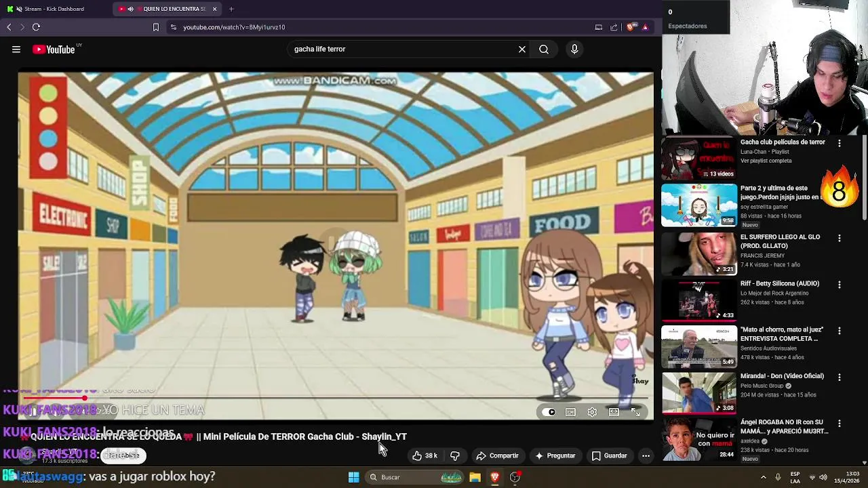Image resolution: width=868 pixels, height=488 pixels.
Task: Share page via browser share icon
Action: (614, 27)
